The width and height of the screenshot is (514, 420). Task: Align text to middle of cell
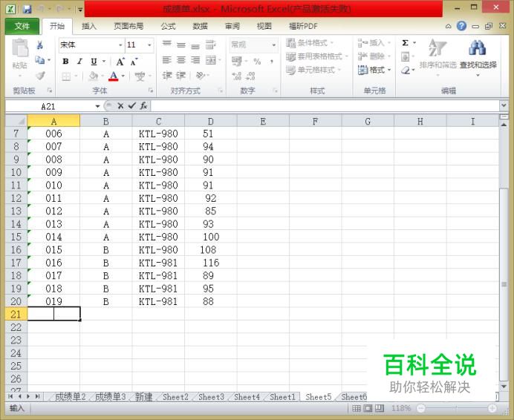tap(181, 45)
